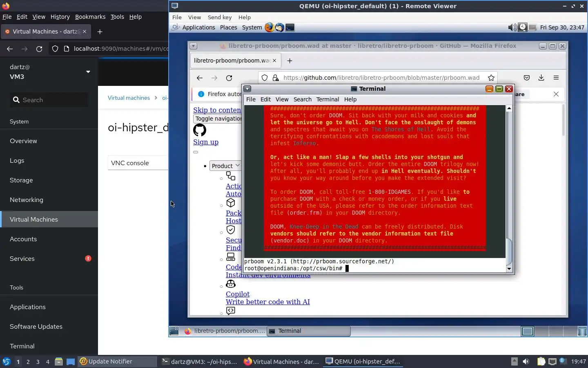Screen dimensions: 588x368
Task: Open the Services alert badge
Action: [x=88, y=258]
